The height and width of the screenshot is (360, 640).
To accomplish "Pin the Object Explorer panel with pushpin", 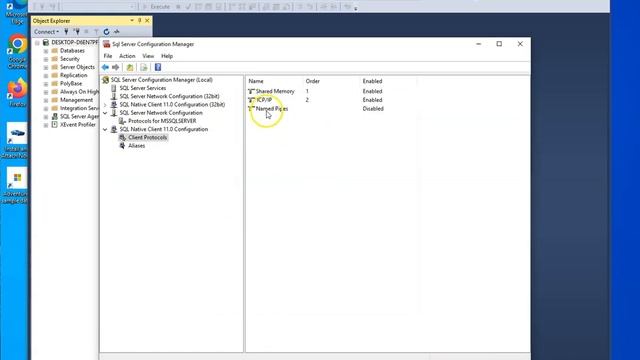I will [139, 20].
